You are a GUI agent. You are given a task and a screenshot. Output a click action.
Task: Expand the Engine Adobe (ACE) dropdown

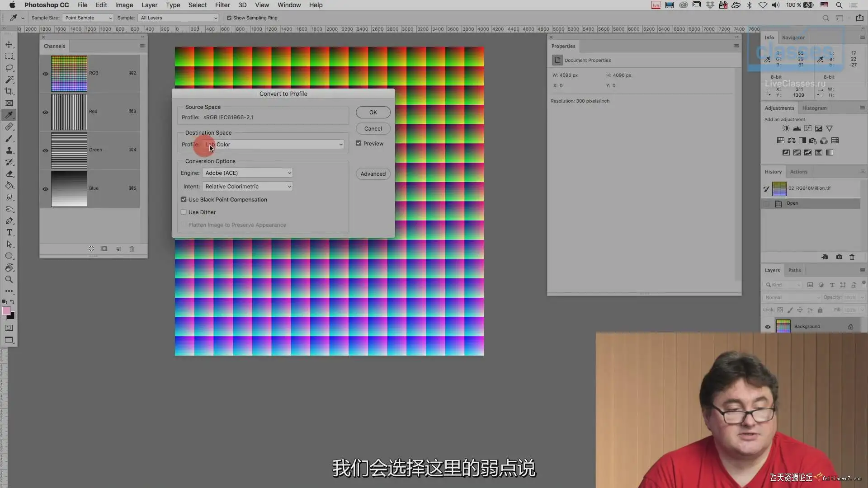247,173
